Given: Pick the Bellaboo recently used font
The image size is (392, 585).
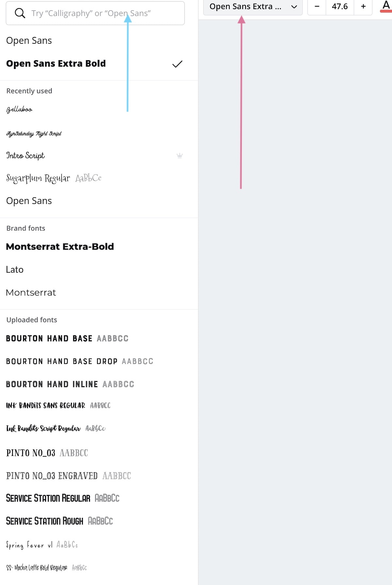Looking at the screenshot, I should [19, 110].
